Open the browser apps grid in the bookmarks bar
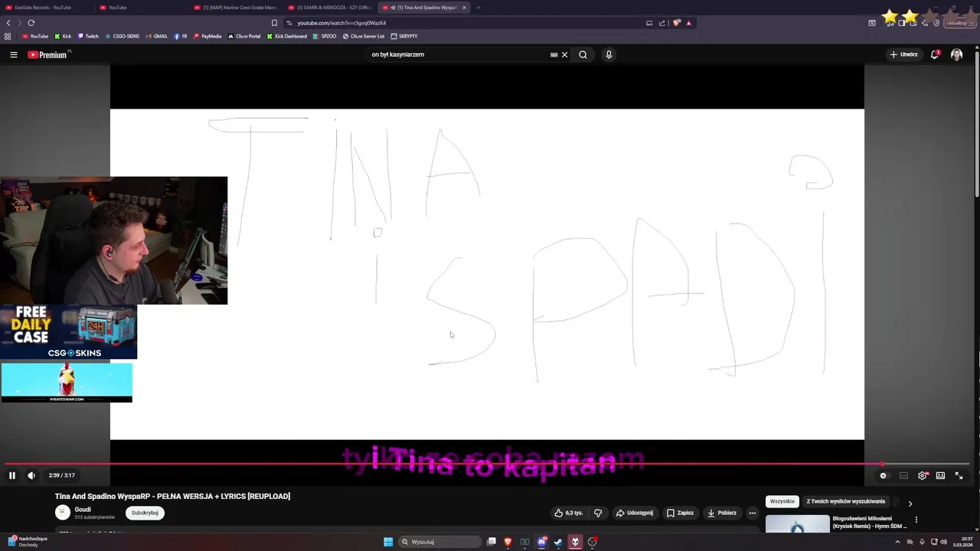Screen dimensions: 980x551 pyautogui.click(x=8, y=36)
